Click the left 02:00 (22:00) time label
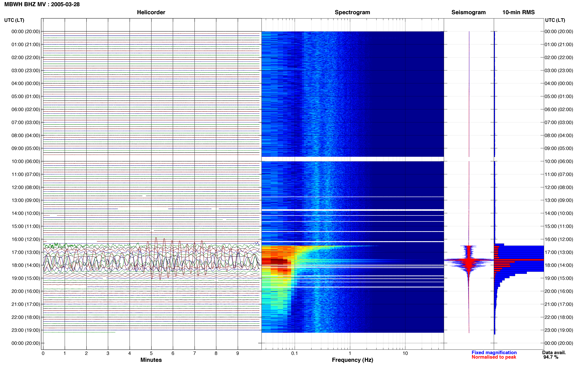The image size is (588, 368). tap(26, 57)
